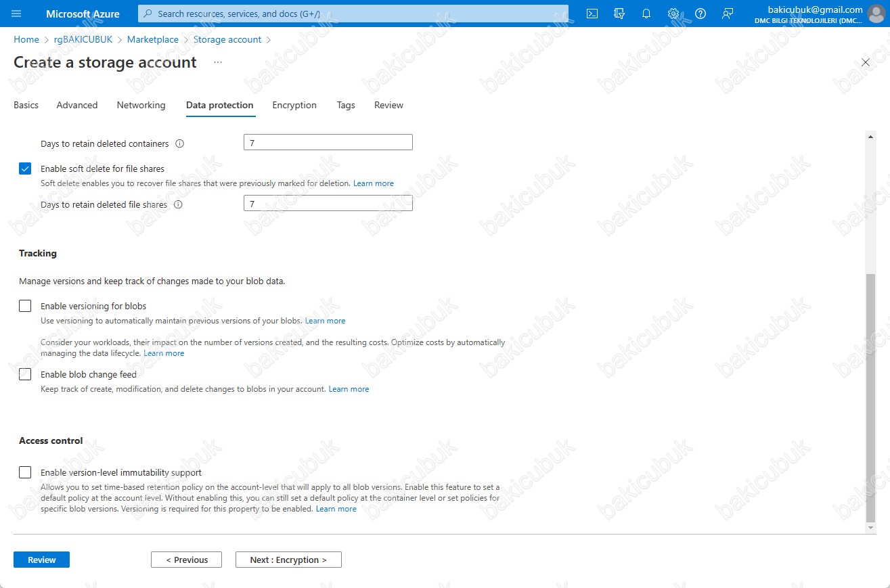The image size is (890, 588).
Task: Click scrollbar up arrow
Action: tap(870, 137)
